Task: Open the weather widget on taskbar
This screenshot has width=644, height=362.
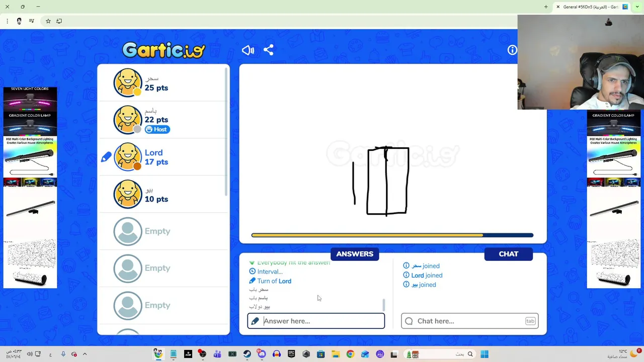Action: click(624, 354)
